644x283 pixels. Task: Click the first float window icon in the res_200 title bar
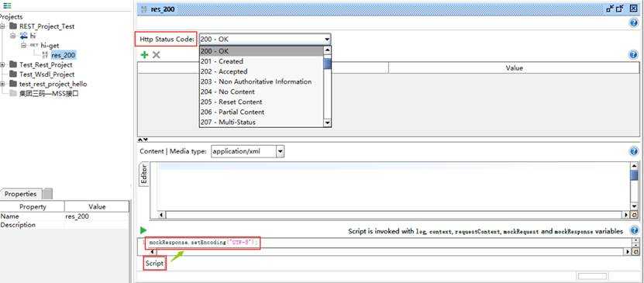611,9
